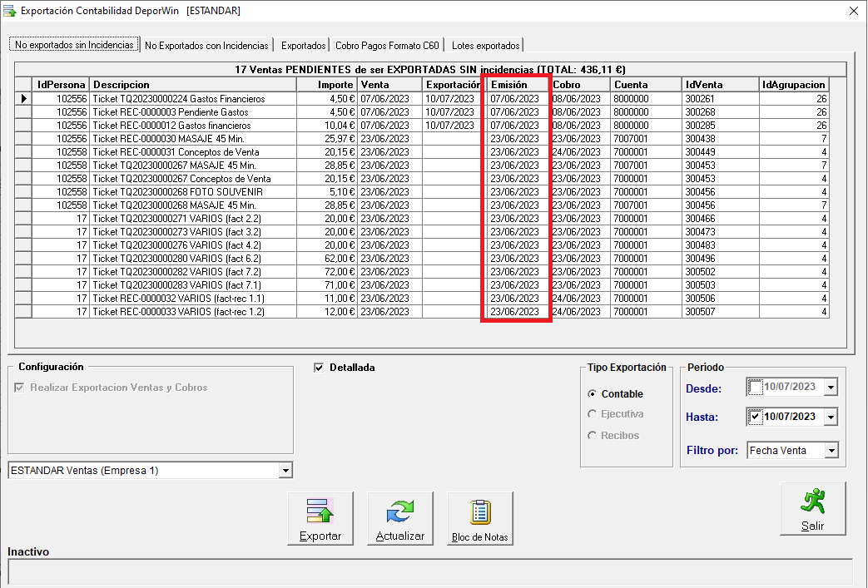Toggle the Detallada checkbox
868x588 pixels.
pos(319,368)
